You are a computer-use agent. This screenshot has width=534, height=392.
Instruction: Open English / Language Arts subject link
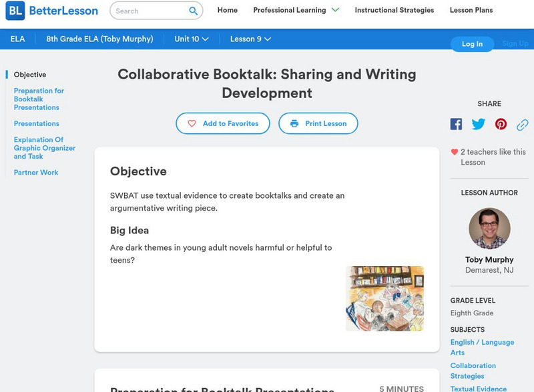[482, 347]
